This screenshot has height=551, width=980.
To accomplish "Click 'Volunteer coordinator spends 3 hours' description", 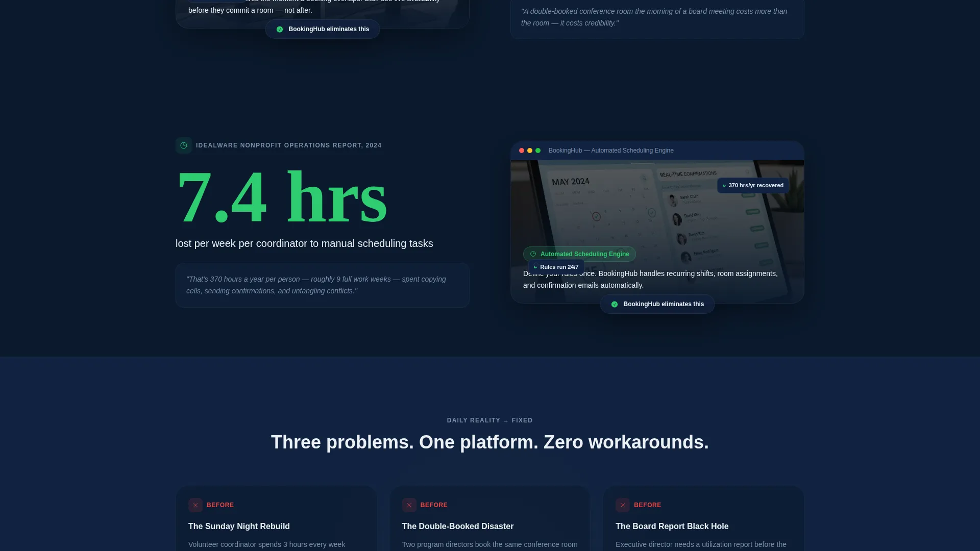I will coord(266,545).
